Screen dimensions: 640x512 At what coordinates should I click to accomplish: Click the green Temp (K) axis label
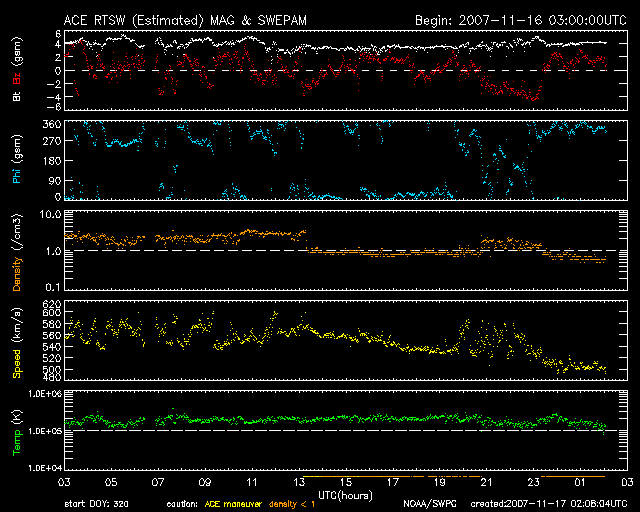[17, 430]
